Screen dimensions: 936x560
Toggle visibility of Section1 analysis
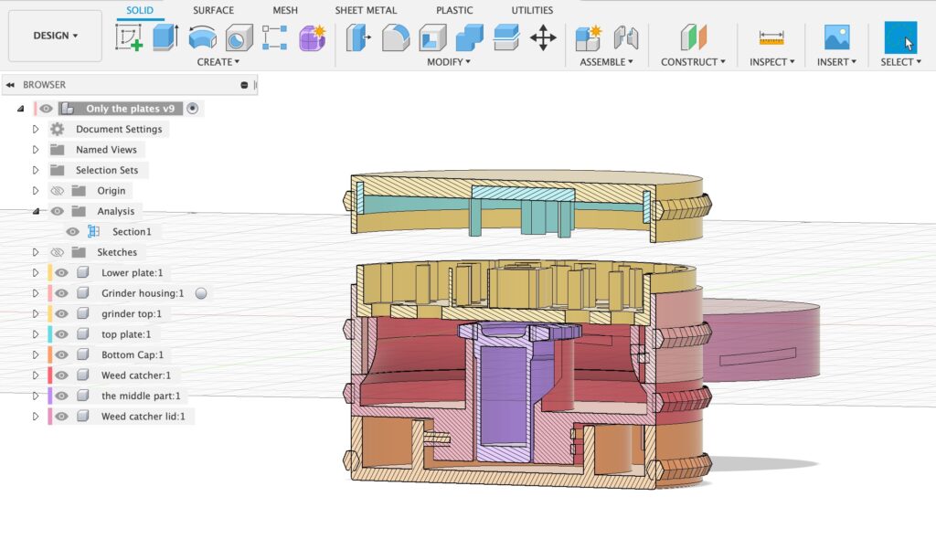pyautogui.click(x=72, y=232)
